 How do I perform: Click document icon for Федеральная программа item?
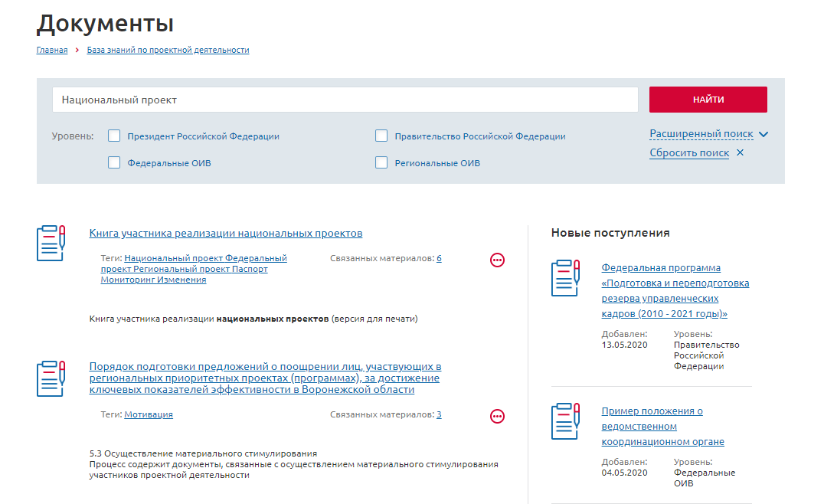click(x=566, y=278)
